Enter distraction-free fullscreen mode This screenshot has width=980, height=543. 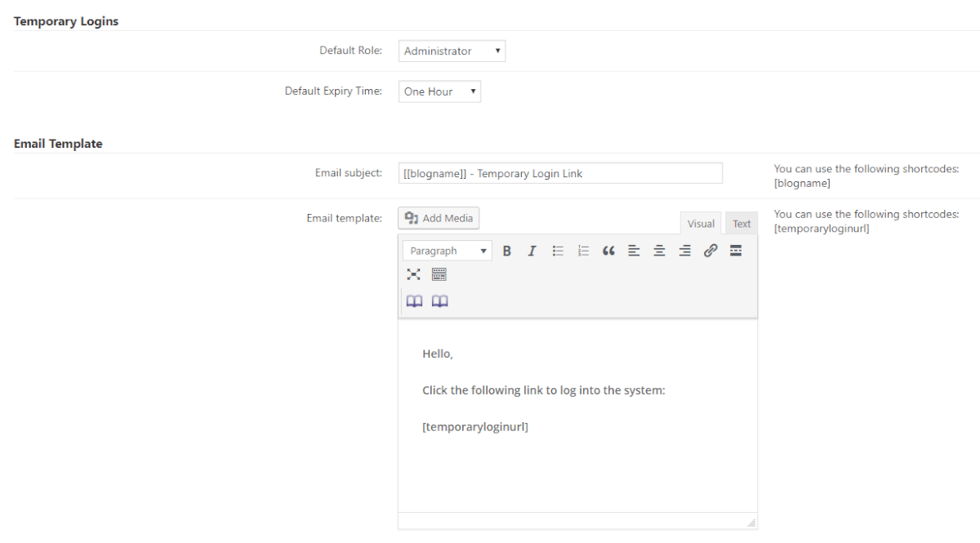[x=414, y=274]
